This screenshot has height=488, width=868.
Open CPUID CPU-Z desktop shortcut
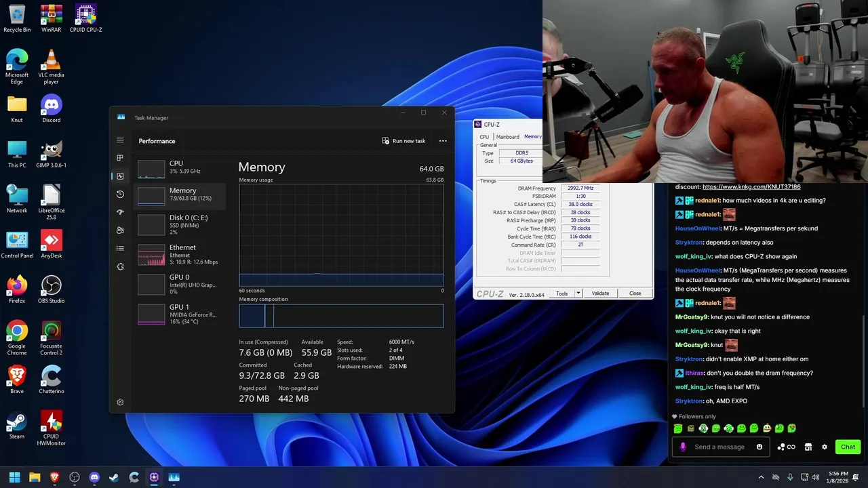click(85, 18)
